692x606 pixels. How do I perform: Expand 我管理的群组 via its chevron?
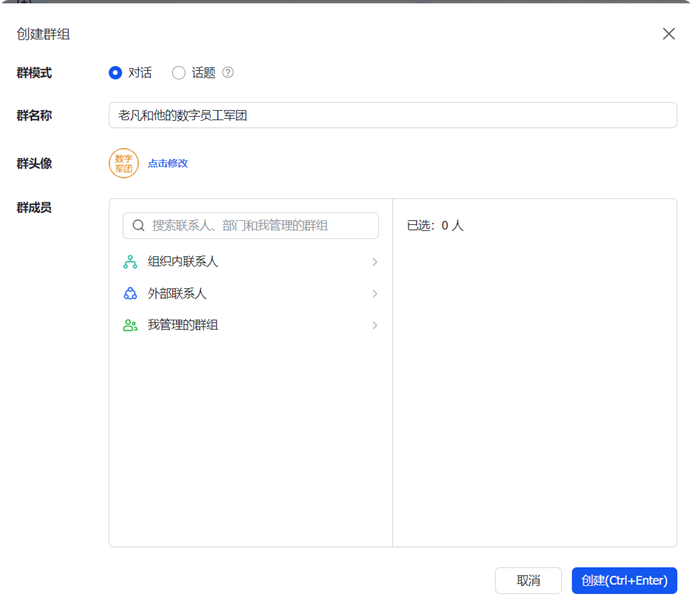click(375, 325)
